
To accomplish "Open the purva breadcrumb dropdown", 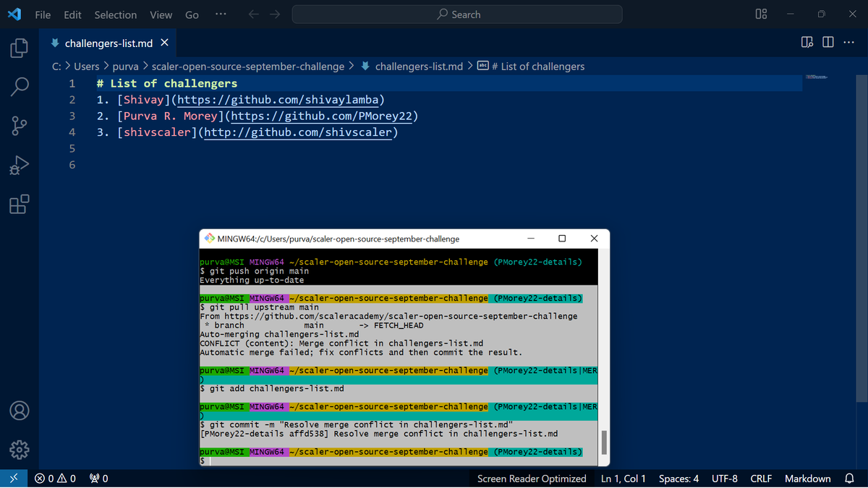I will pyautogui.click(x=126, y=66).
